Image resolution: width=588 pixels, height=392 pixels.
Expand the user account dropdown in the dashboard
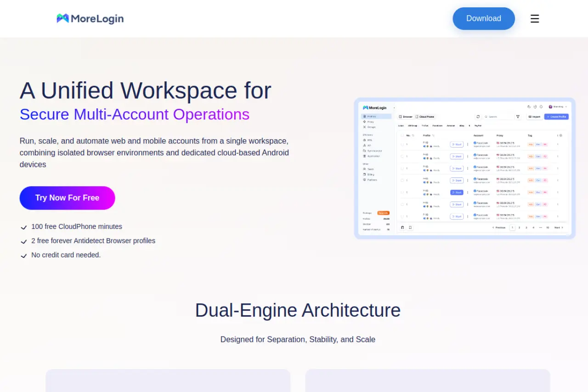click(558, 107)
